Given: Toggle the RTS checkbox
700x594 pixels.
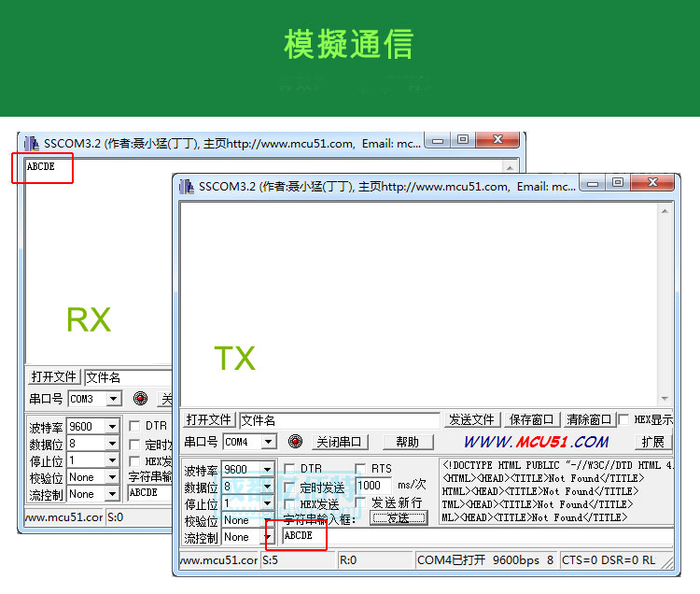Looking at the screenshot, I should [x=360, y=469].
